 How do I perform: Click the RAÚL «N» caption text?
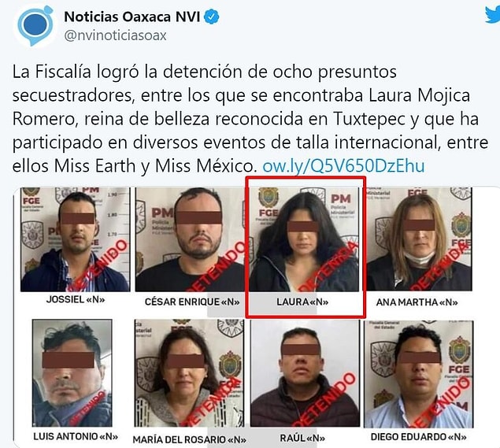pyautogui.click(x=302, y=438)
